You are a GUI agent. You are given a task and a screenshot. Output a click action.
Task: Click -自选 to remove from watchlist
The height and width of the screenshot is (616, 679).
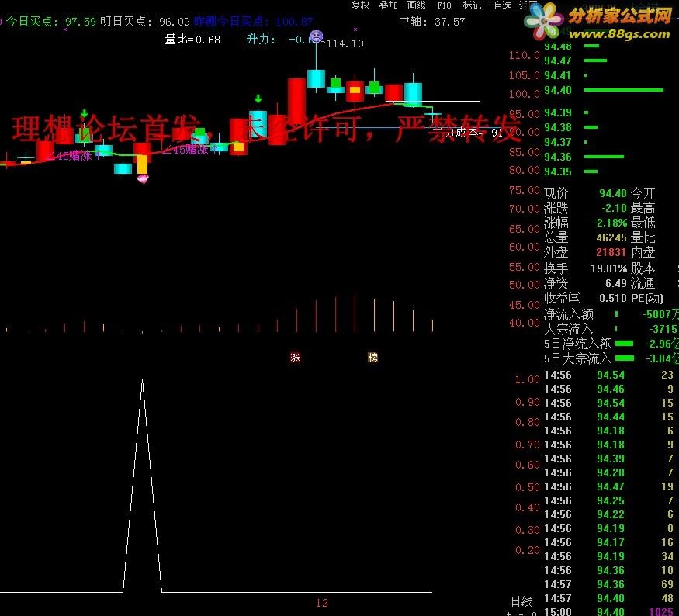pos(501,5)
